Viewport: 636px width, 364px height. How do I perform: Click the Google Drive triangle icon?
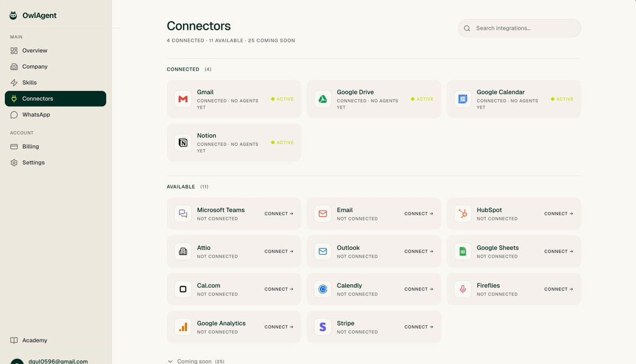click(323, 99)
